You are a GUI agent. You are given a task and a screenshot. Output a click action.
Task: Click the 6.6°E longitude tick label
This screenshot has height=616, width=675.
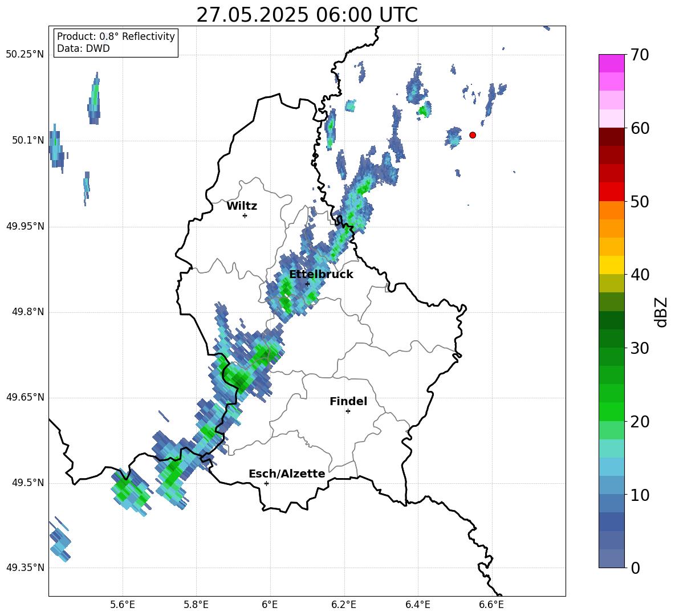[491, 605]
